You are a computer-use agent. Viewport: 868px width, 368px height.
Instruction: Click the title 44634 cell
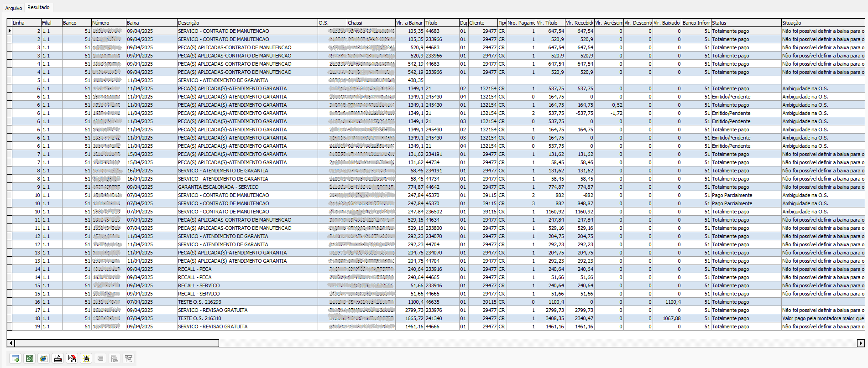442,220
